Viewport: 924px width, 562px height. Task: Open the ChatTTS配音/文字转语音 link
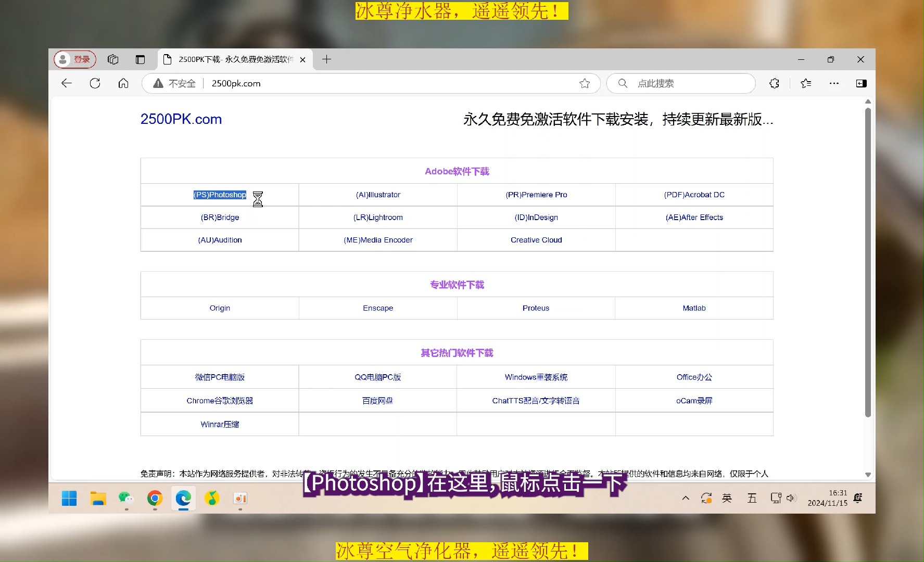tap(536, 401)
